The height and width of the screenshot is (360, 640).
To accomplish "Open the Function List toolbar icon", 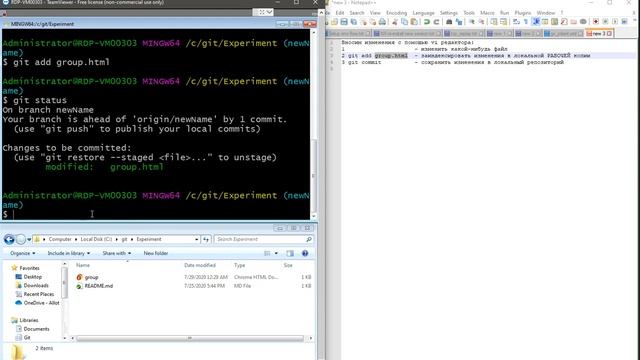I will [564, 22].
